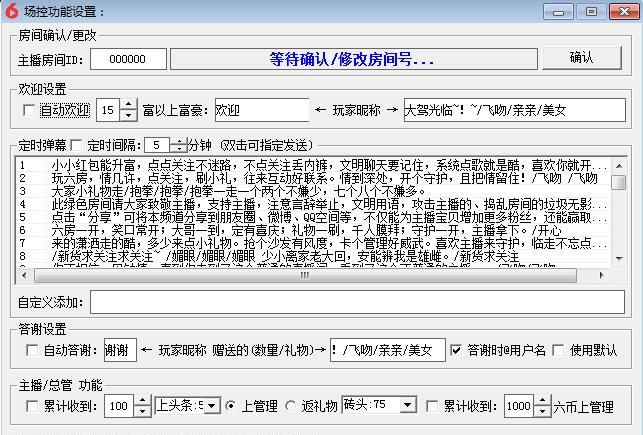
Task: Click the red 6 app icon in title bar
Action: 11,11
